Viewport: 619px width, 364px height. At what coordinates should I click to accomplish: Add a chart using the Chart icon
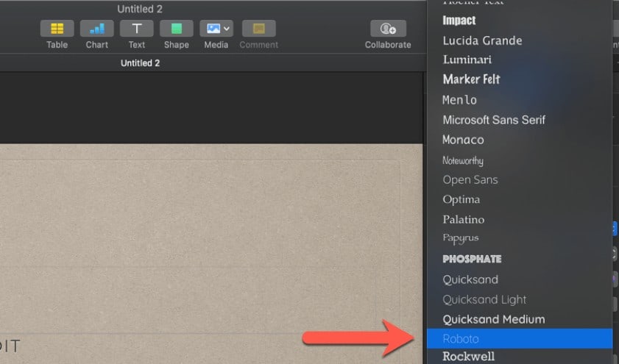(x=96, y=29)
